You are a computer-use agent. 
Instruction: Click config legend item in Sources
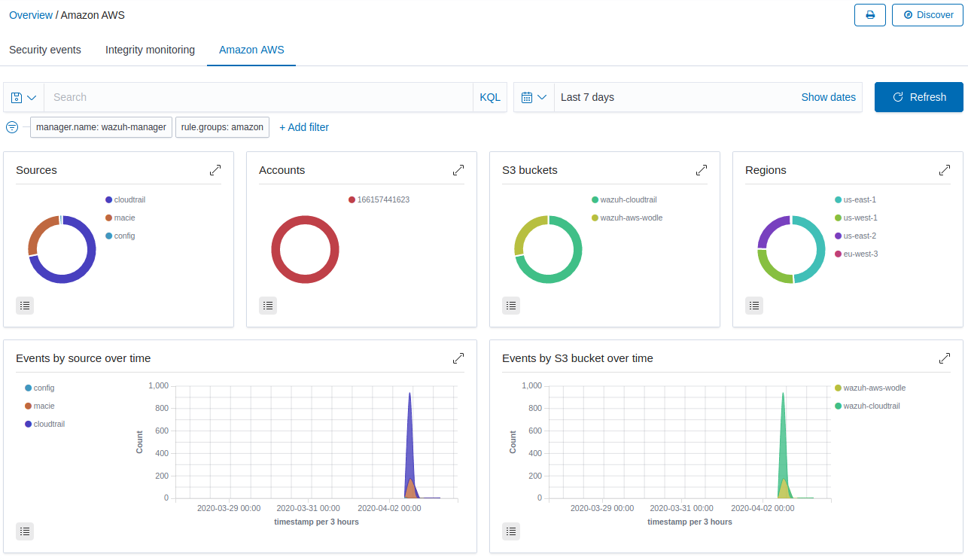point(120,236)
